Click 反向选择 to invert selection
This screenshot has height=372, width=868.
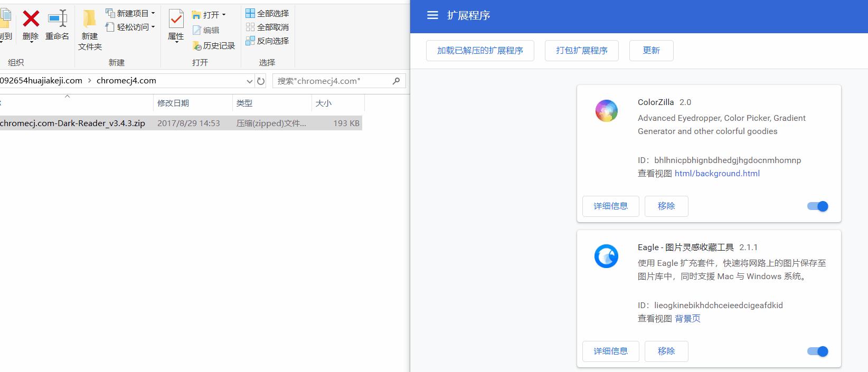(267, 41)
